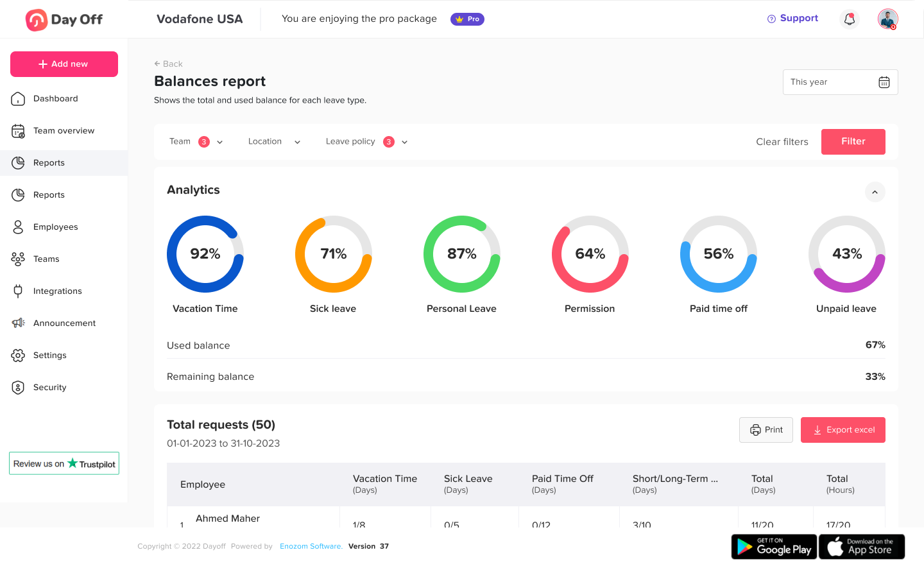Go to Security shield icon

pos(18,388)
